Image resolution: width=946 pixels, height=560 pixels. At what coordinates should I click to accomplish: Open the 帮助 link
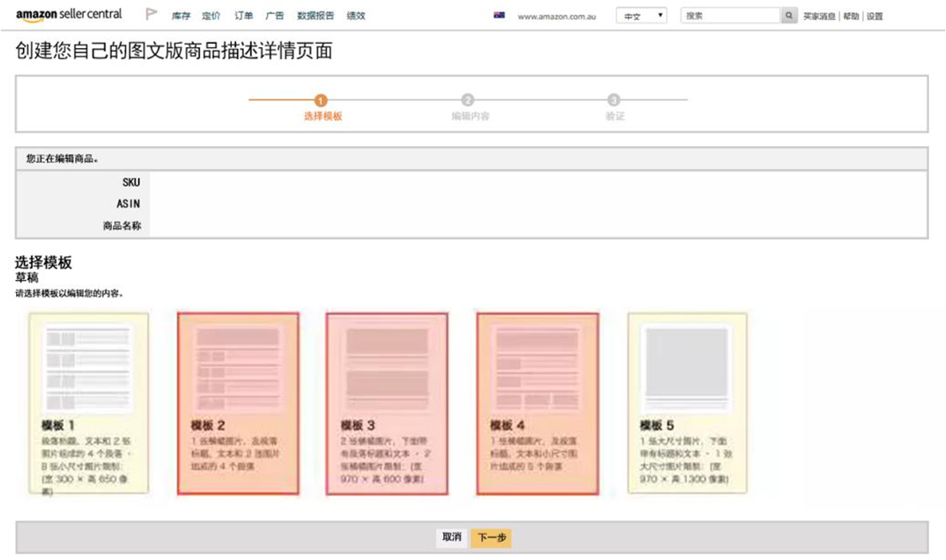pyautogui.click(x=851, y=16)
